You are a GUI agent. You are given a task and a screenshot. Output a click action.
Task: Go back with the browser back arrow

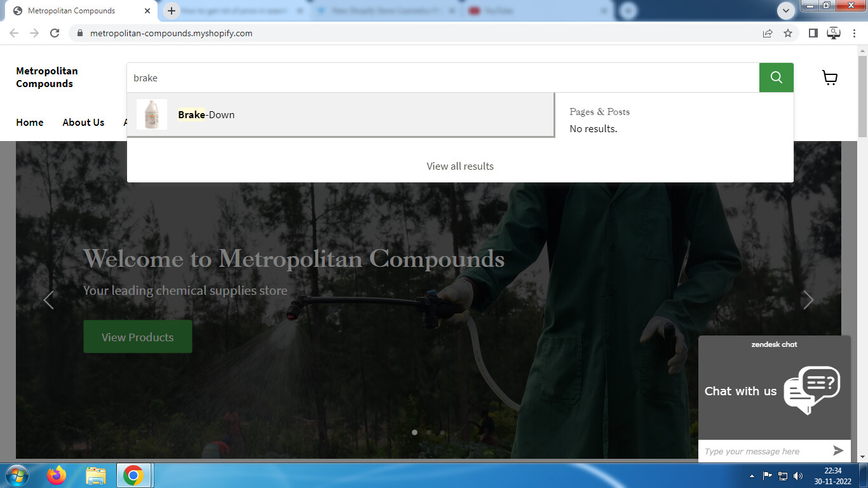click(x=14, y=33)
